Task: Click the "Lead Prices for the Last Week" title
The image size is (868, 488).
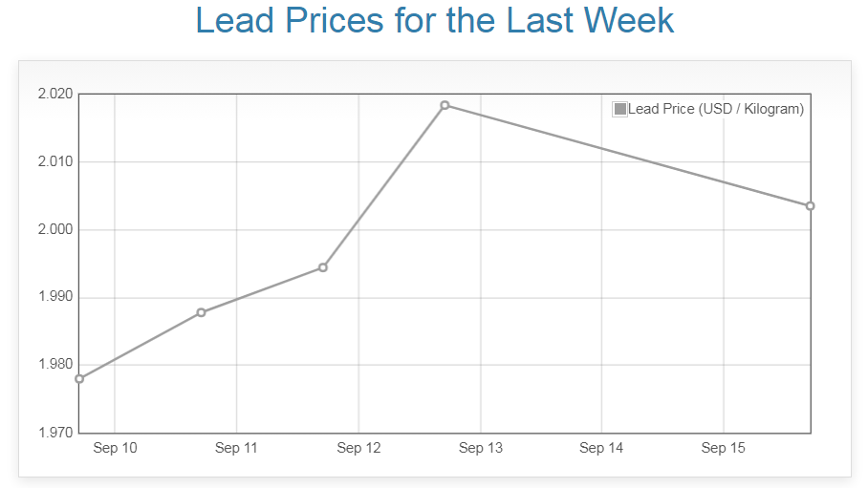Action: (x=435, y=21)
